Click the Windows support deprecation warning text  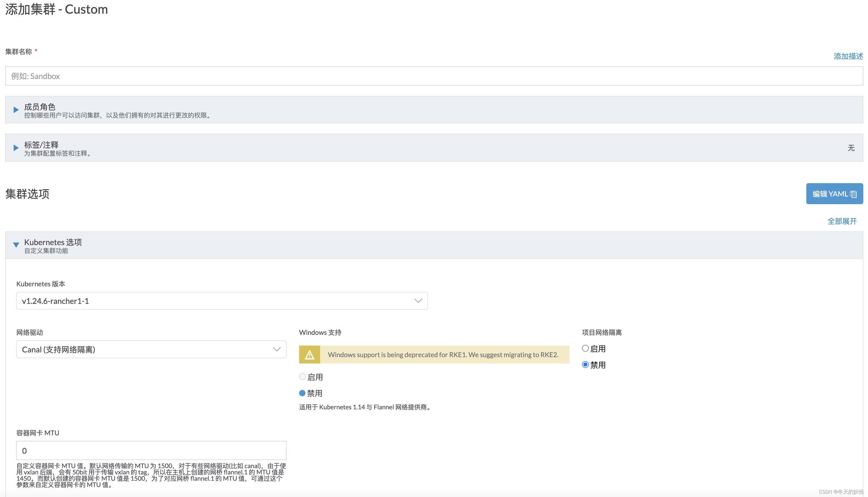click(443, 355)
